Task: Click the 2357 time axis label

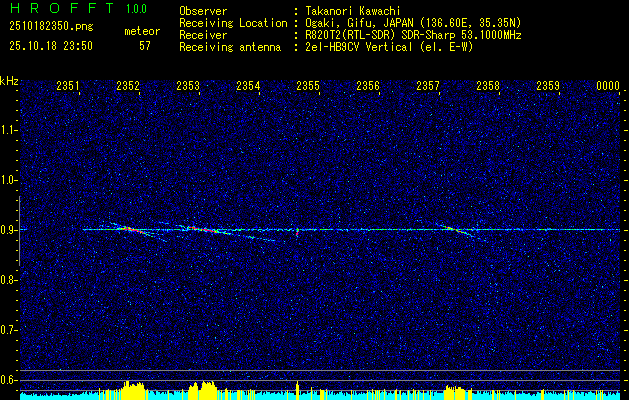Action: coord(428,85)
